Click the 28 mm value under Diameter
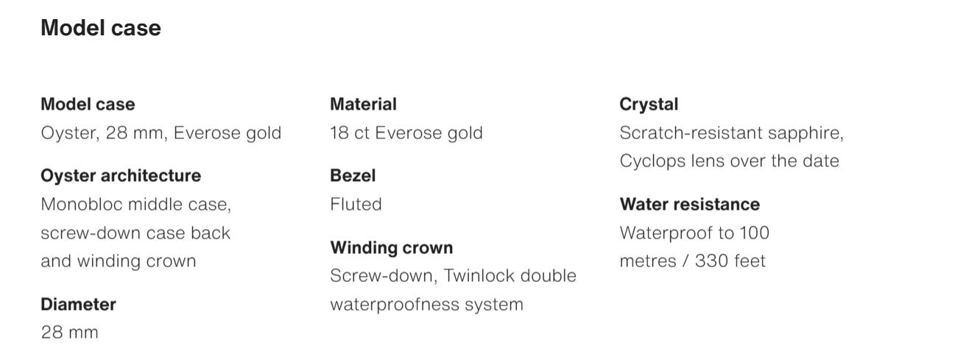This screenshot has height=357, width=980. coord(69,332)
